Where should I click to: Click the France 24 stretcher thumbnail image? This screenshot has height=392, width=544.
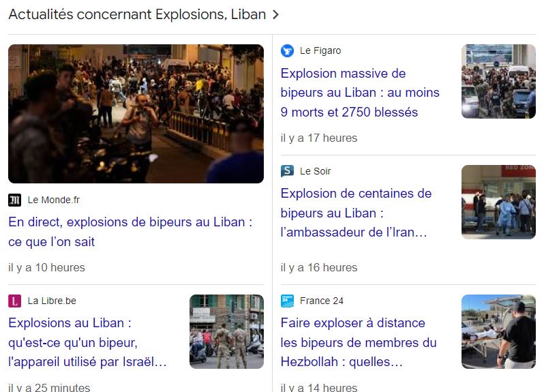pyautogui.click(x=498, y=331)
